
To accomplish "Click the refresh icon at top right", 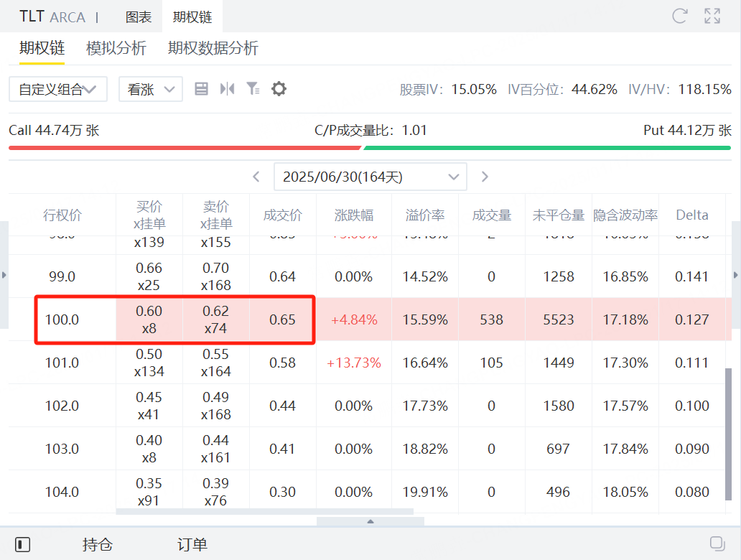I will [679, 16].
